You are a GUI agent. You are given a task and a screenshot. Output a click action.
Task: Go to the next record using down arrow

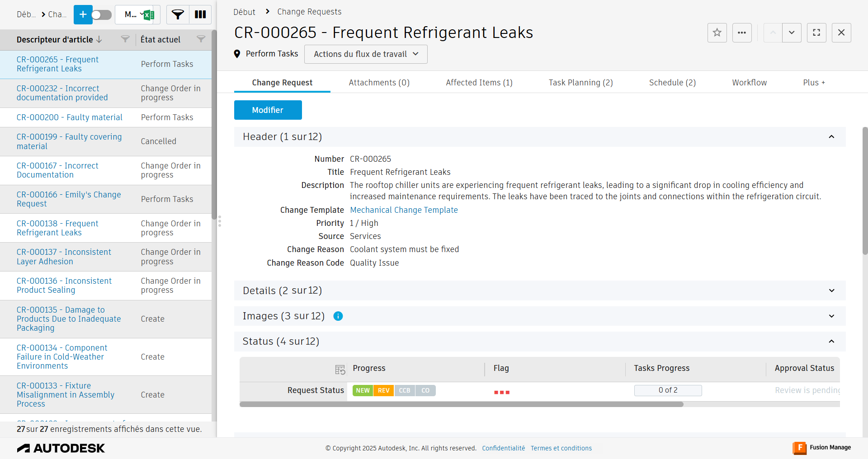tap(792, 33)
